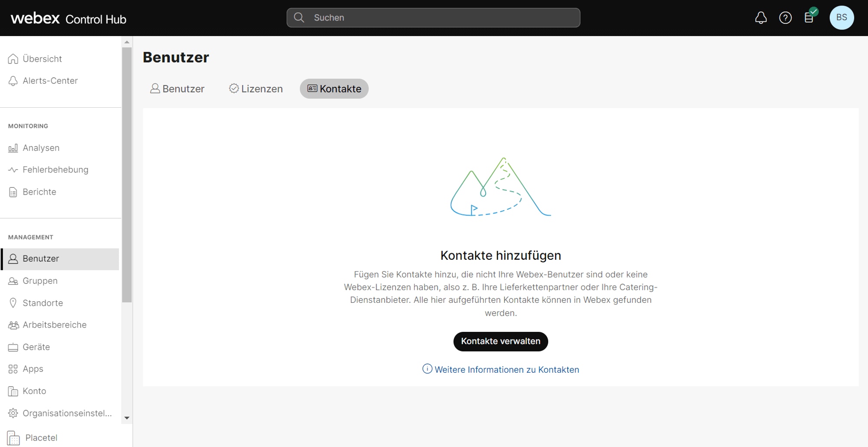Open Apps in the sidebar

point(33,369)
